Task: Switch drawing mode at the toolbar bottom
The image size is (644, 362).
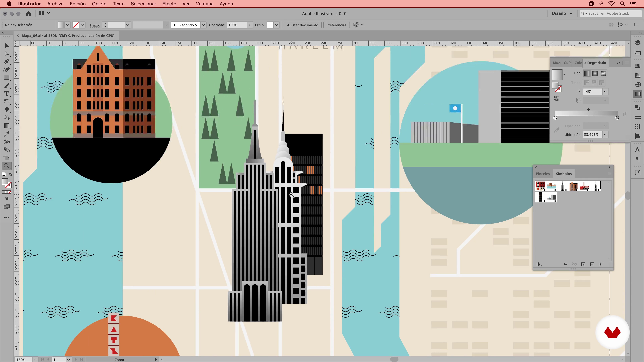Action: pyautogui.click(x=7, y=199)
